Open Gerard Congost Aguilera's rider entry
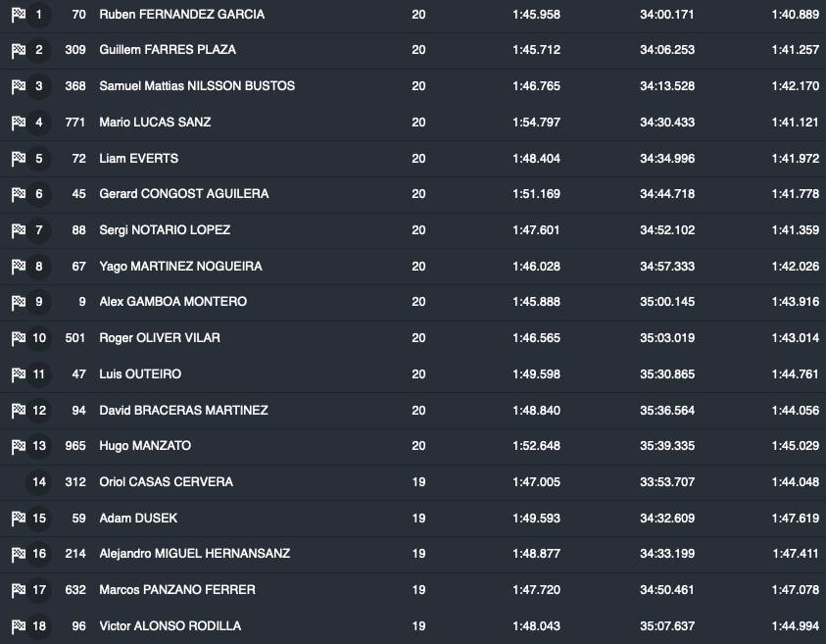 184,194
